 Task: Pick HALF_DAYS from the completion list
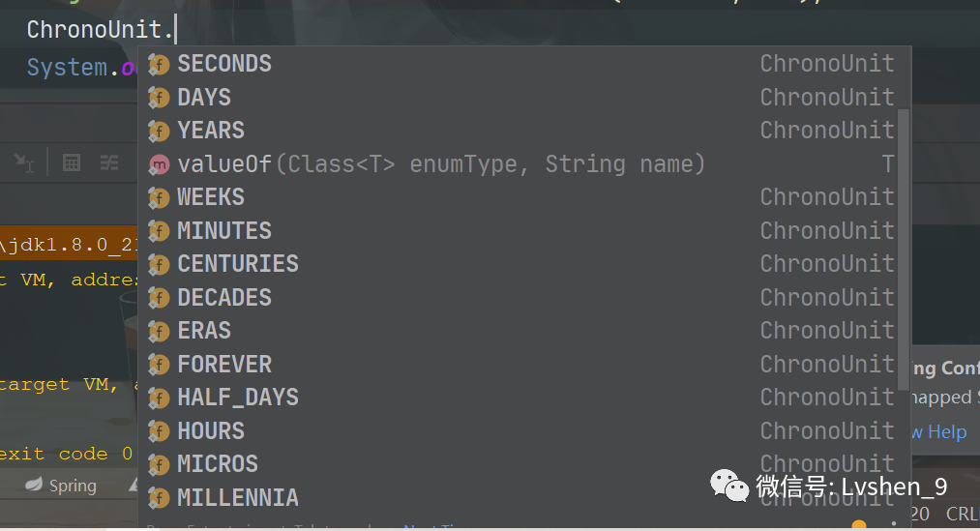[238, 398]
